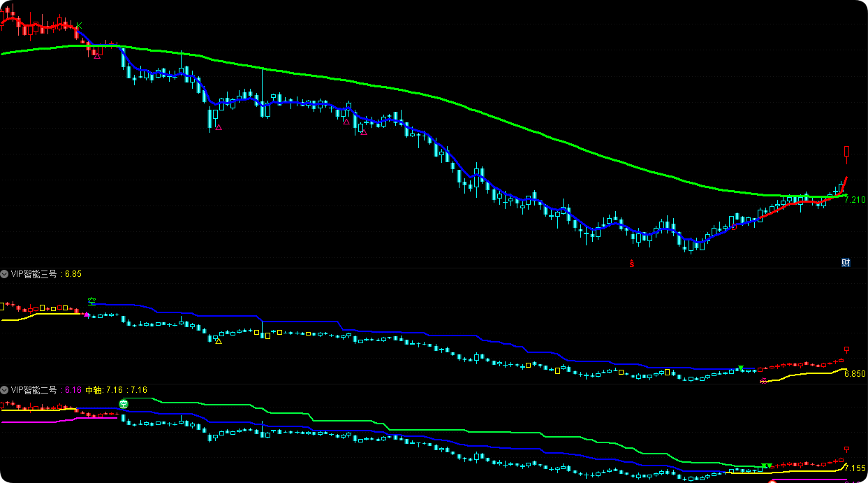Screen dimensions: 868x483
Task: Click the red S marker on the time axis
Action: pyautogui.click(x=631, y=264)
